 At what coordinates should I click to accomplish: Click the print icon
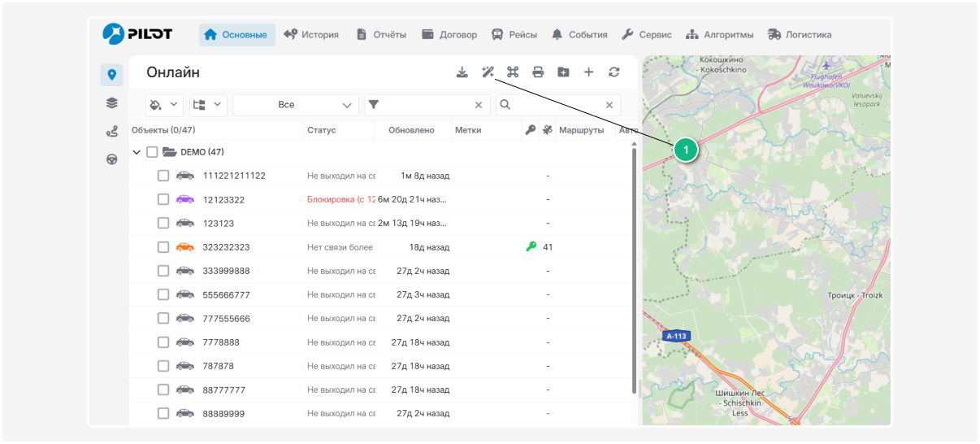pos(538,72)
